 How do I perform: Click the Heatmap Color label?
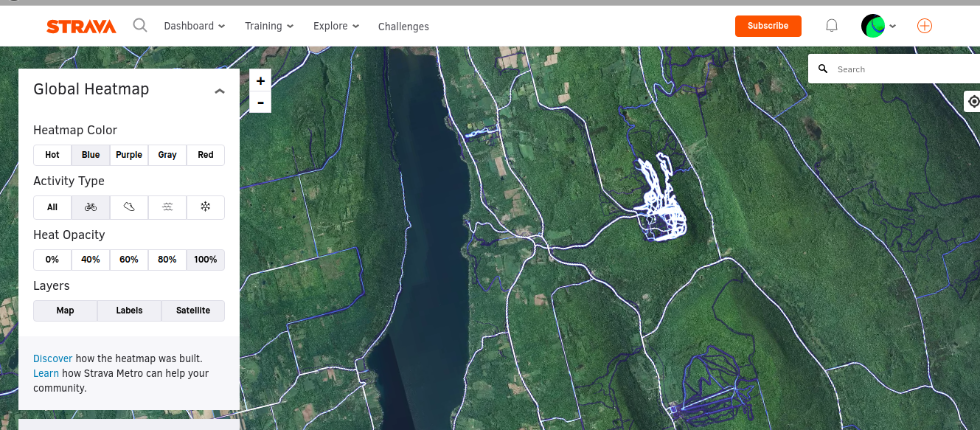75,130
